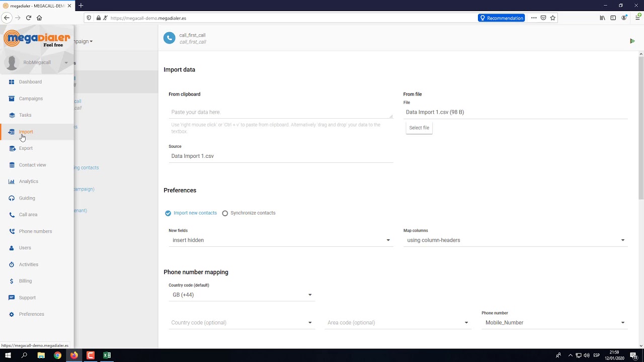Select the Import new contacts radio option
Image resolution: width=644 pixels, height=362 pixels.
point(168,213)
